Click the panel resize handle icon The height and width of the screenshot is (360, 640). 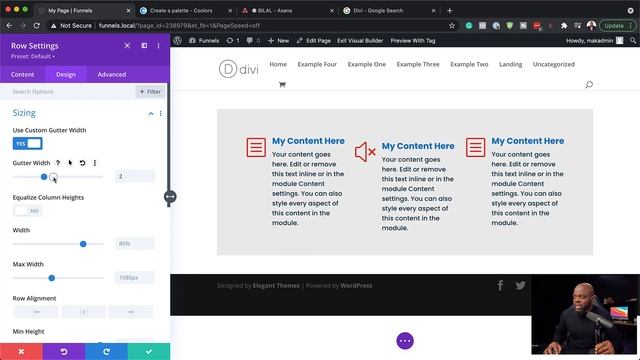[170, 197]
